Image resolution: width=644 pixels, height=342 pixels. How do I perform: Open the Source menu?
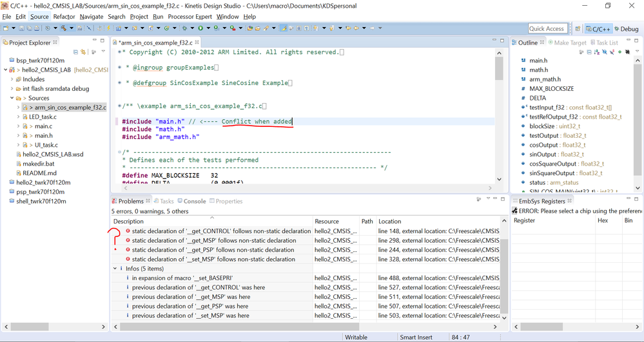39,17
